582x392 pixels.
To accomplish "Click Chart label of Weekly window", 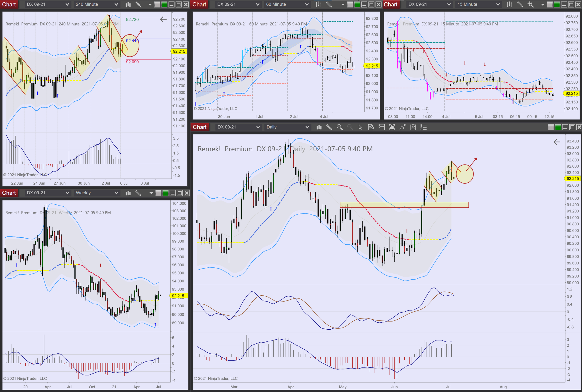I will click(x=9, y=193).
